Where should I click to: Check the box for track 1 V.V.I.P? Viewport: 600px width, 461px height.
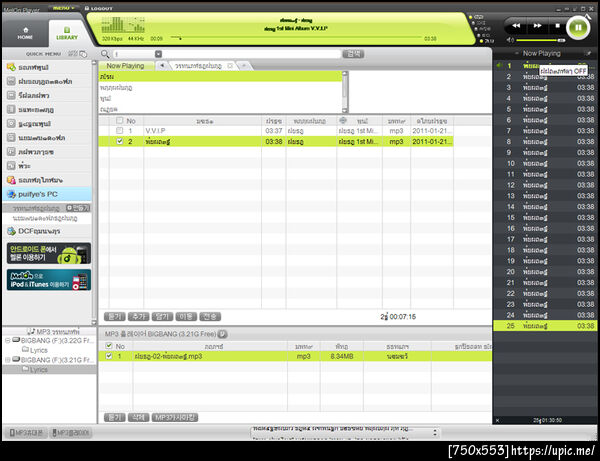tap(119, 131)
